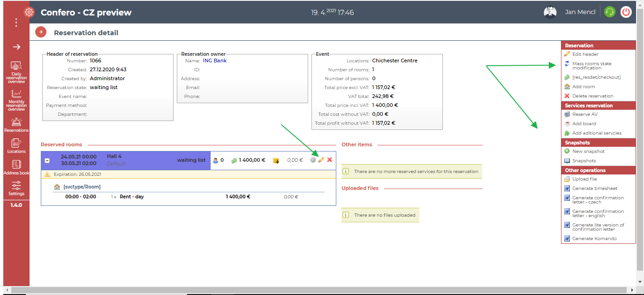Select Delete reservation
This screenshot has width=644, height=295.
(593, 96)
